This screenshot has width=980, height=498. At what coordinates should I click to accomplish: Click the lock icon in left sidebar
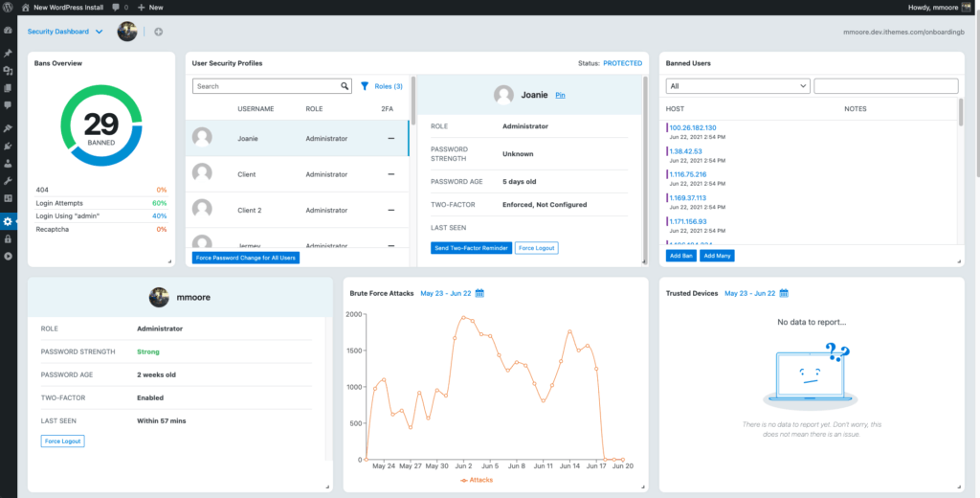pos(8,239)
